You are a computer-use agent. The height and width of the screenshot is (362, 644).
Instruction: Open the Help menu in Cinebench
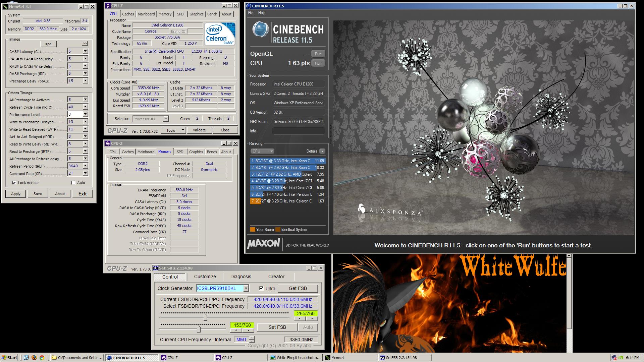click(x=262, y=13)
